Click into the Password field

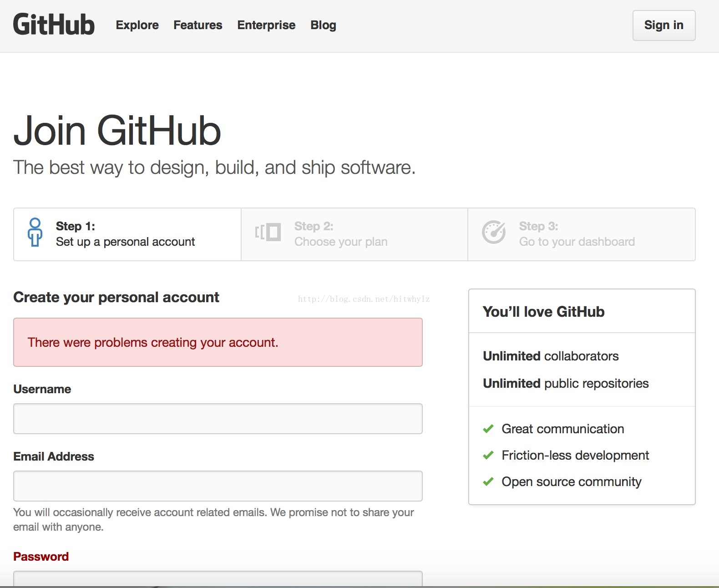218,579
